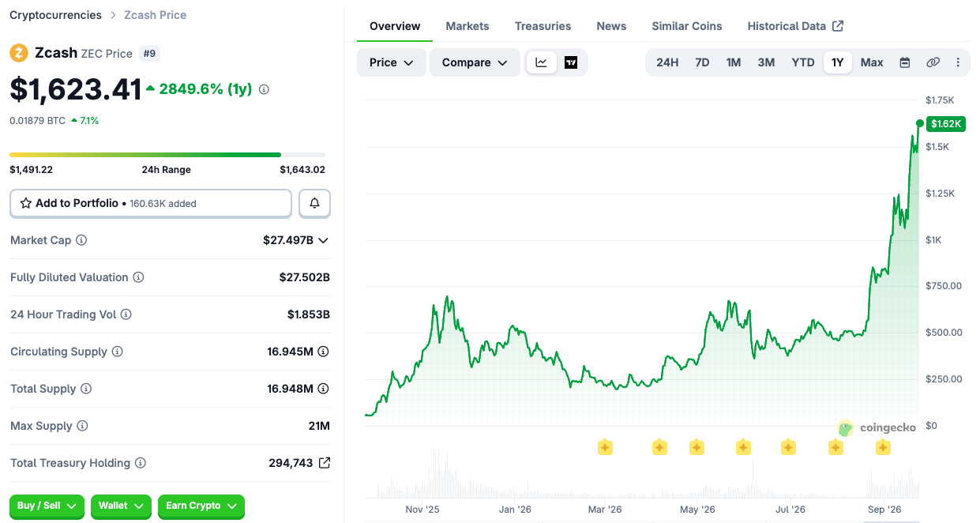This screenshot has width=980, height=523.
Task: Open the Historical Data tab
Action: click(795, 26)
